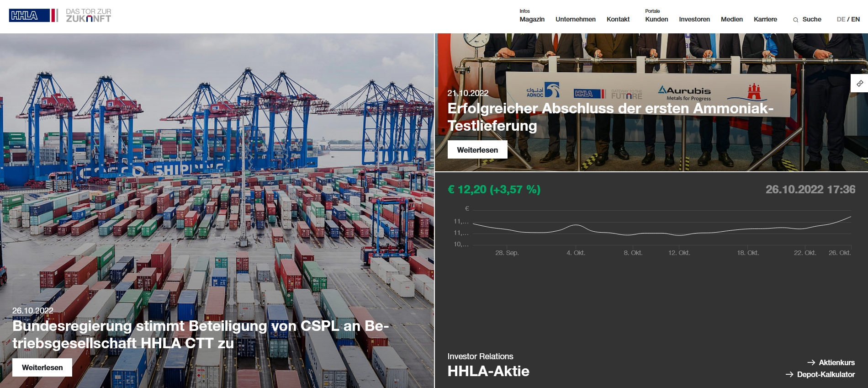Click the 26. Okt. chart axis label
Image resolution: width=868 pixels, height=388 pixels.
840,253
